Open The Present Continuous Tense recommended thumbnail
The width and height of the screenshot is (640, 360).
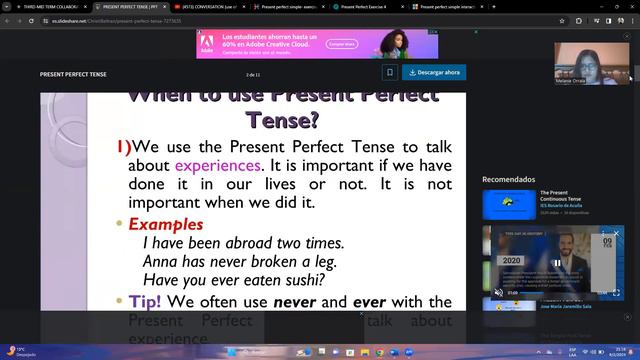click(509, 204)
